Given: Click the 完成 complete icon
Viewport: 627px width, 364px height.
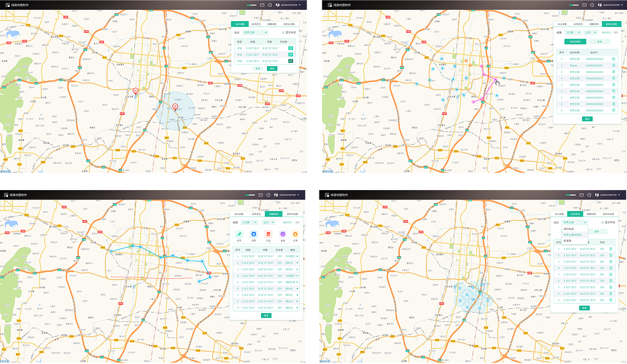Looking at the screenshot, I should (x=268, y=234).
